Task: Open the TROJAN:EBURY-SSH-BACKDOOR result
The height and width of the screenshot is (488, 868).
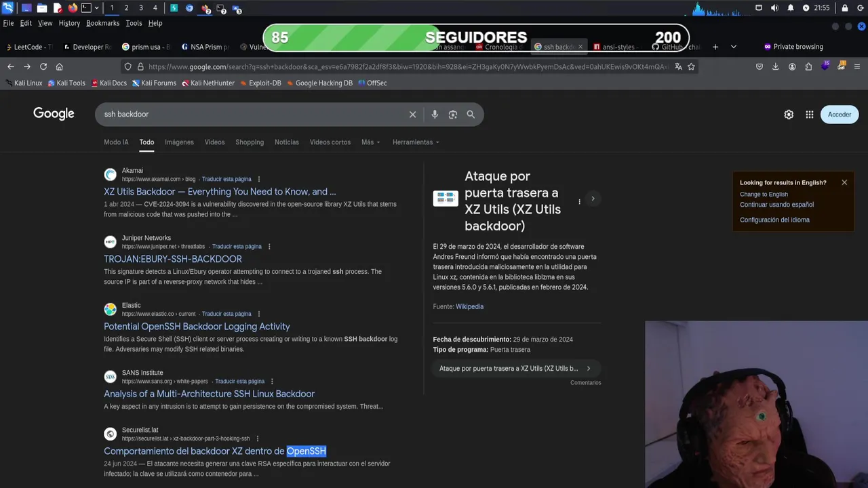Action: pyautogui.click(x=173, y=259)
